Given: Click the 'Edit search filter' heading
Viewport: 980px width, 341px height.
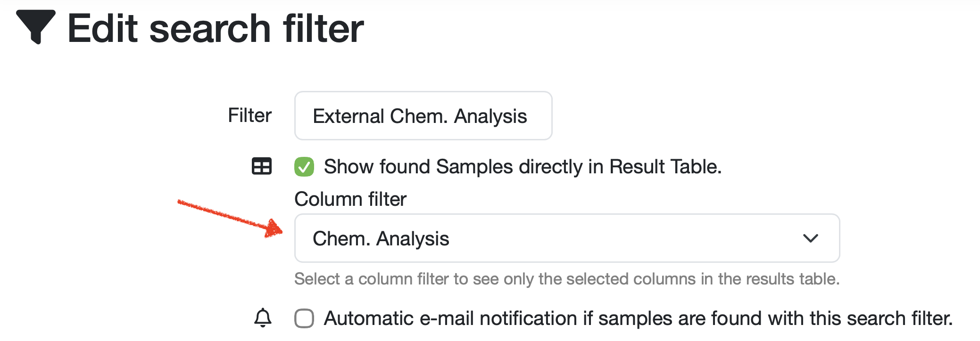Looking at the screenshot, I should click(x=216, y=29).
